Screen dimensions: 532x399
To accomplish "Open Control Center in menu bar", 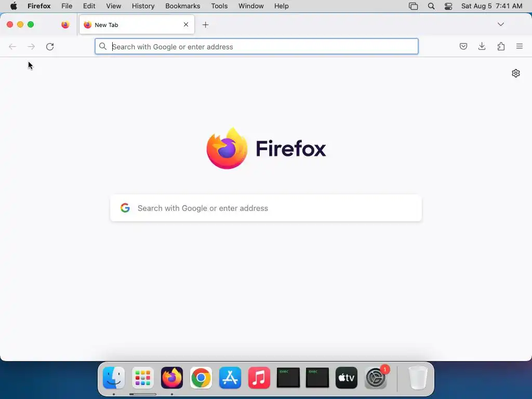I will [448, 6].
